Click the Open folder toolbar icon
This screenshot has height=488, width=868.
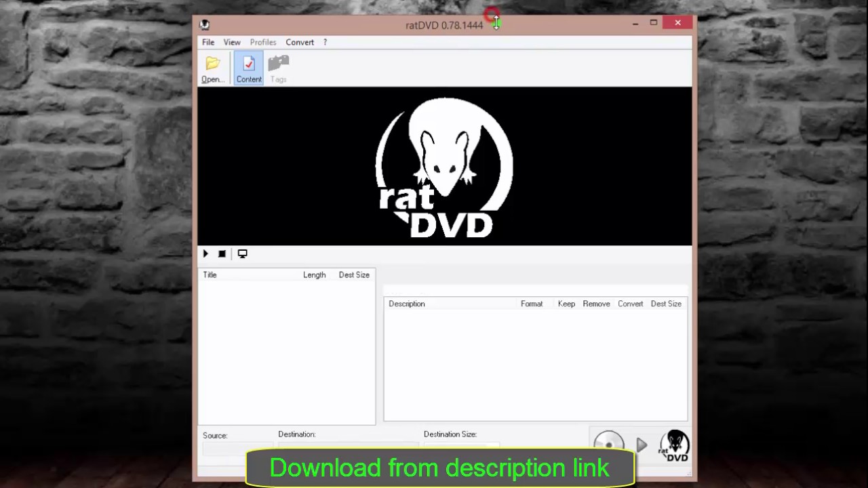click(x=212, y=69)
